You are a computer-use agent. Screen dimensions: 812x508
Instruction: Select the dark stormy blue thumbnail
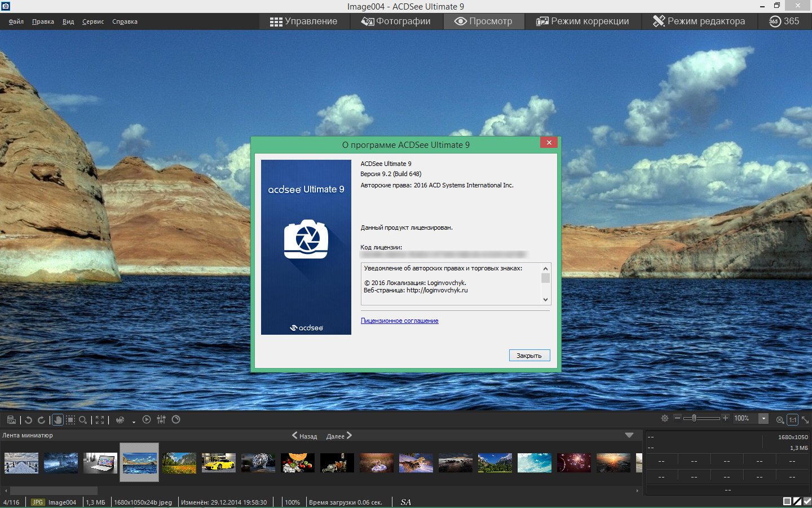pyautogui.click(x=61, y=463)
